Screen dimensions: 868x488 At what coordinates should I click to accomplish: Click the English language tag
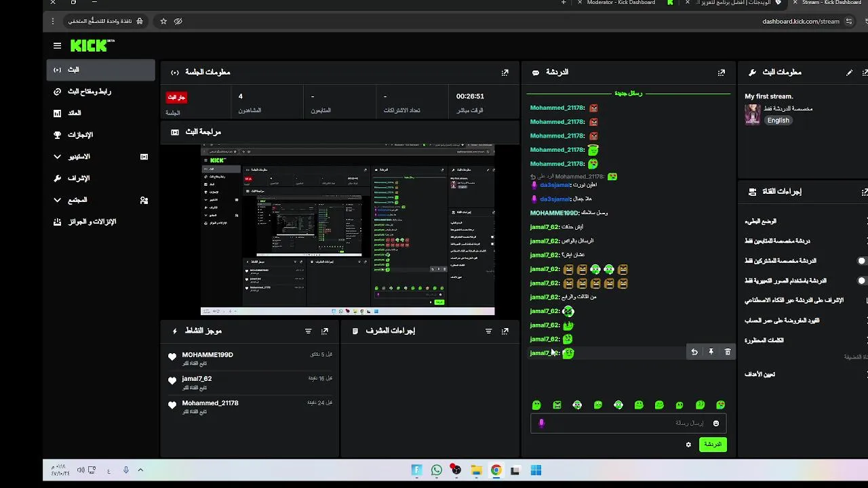pos(778,121)
